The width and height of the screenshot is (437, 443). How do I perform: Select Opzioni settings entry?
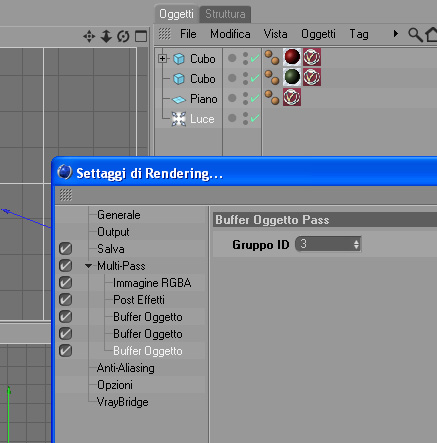tap(115, 385)
